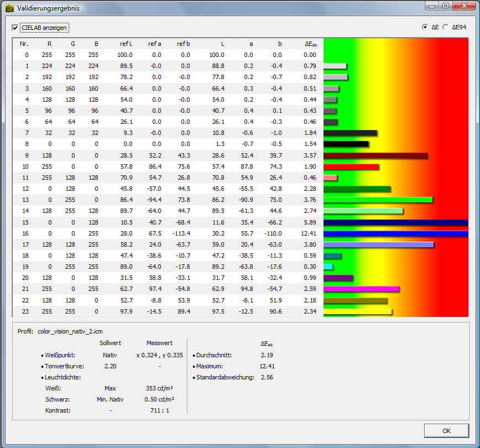Select the ΔE94 radio button
The height and width of the screenshot is (448, 480).
click(x=446, y=27)
